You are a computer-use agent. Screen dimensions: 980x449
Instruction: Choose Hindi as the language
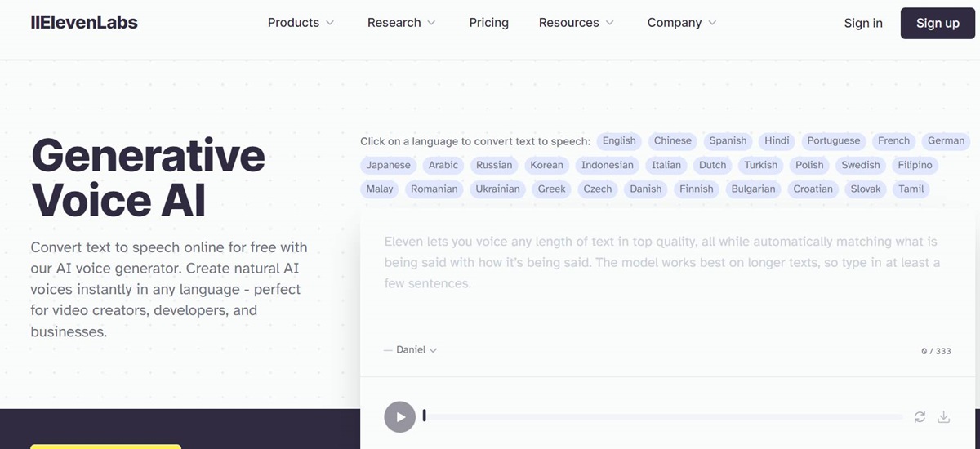click(777, 141)
